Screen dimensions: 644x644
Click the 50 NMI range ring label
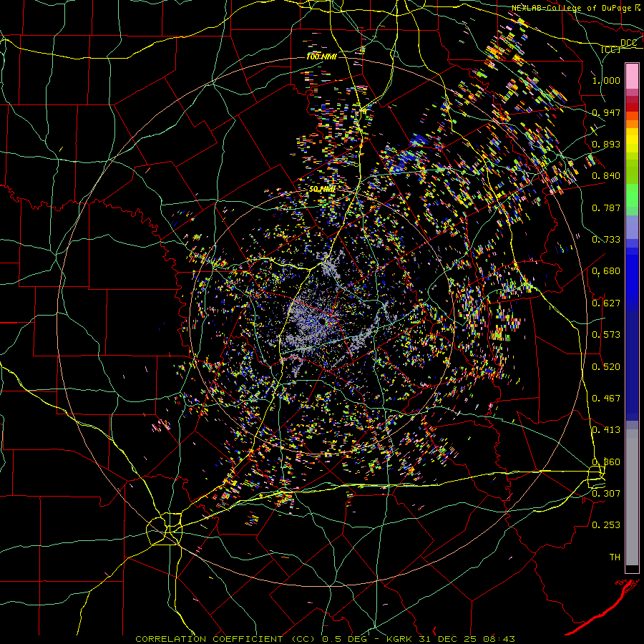coord(322,190)
